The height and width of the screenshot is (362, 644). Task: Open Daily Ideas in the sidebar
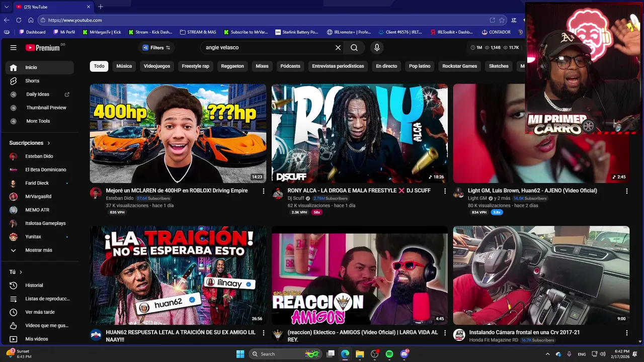tap(40, 95)
